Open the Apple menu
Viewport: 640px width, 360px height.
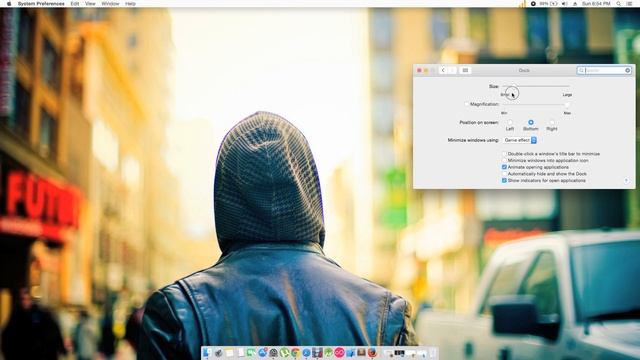tap(9, 3)
